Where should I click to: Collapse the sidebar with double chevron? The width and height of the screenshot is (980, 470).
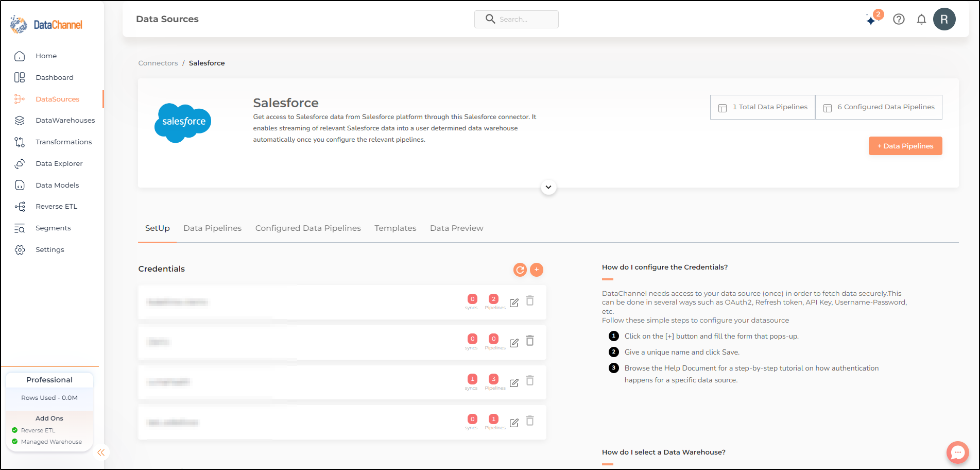pos(101,452)
